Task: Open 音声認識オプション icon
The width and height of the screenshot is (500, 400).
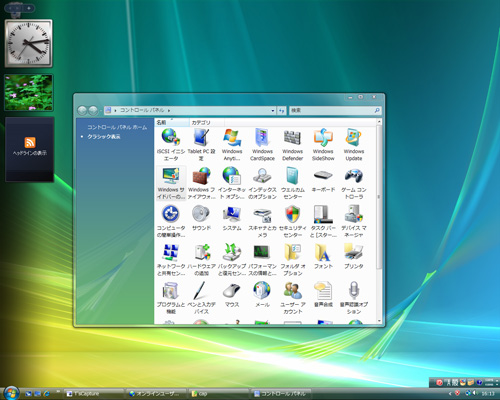Action: coord(354,298)
